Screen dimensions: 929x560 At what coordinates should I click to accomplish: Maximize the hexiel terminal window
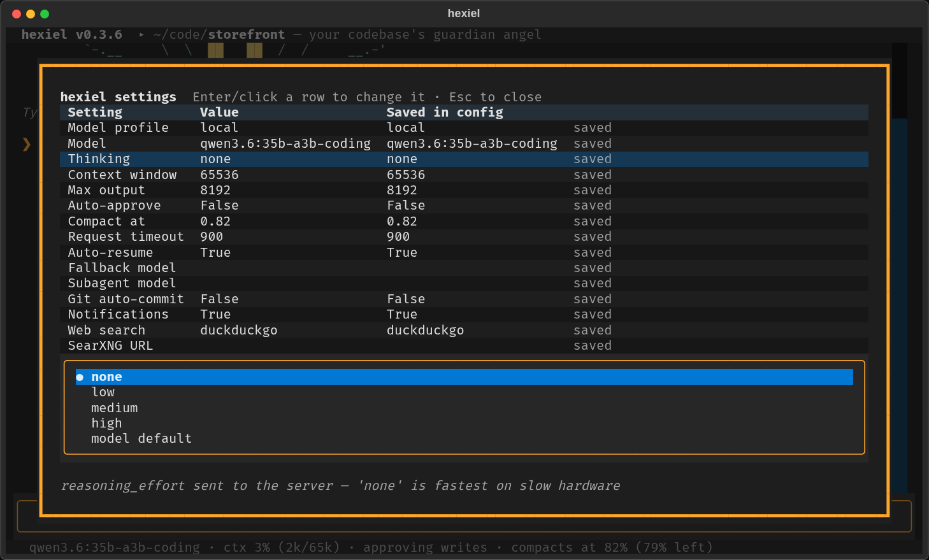click(45, 13)
